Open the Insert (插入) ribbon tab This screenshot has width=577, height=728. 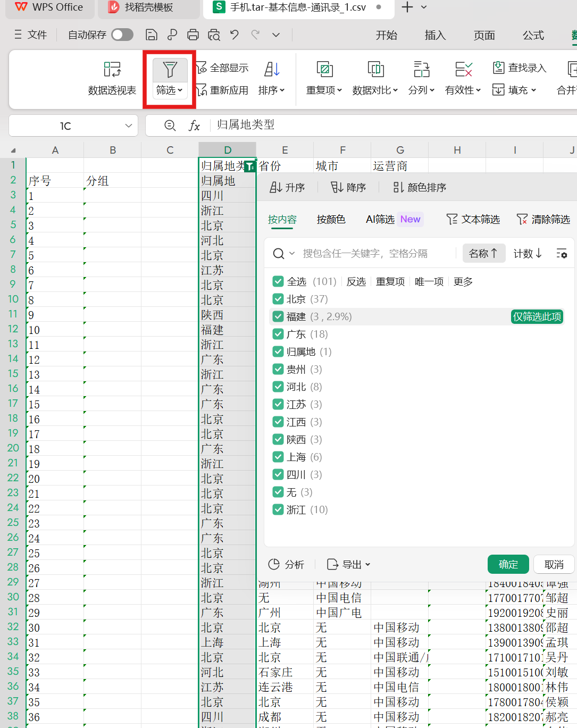click(x=435, y=35)
